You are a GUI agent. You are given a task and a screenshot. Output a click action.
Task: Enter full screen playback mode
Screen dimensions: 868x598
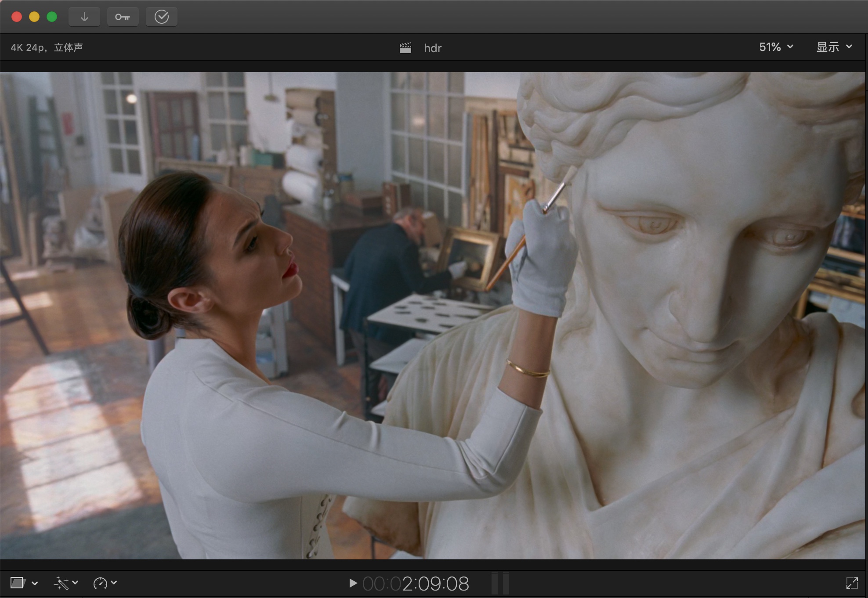[852, 583]
